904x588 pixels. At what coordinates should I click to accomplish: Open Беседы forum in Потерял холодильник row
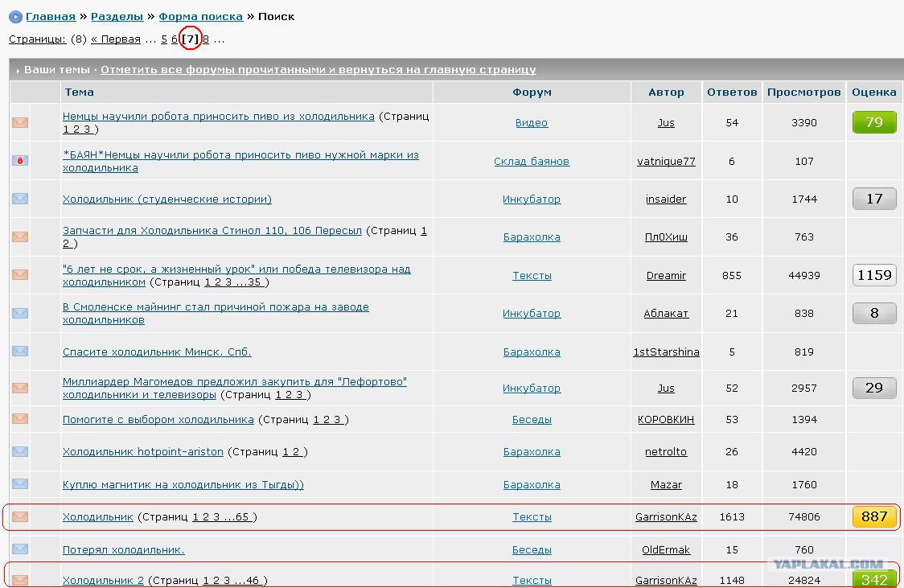click(532, 550)
